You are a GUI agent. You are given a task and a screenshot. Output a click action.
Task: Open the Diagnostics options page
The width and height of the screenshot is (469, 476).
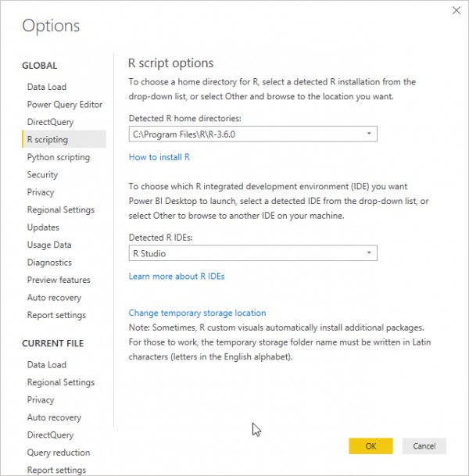coord(49,263)
